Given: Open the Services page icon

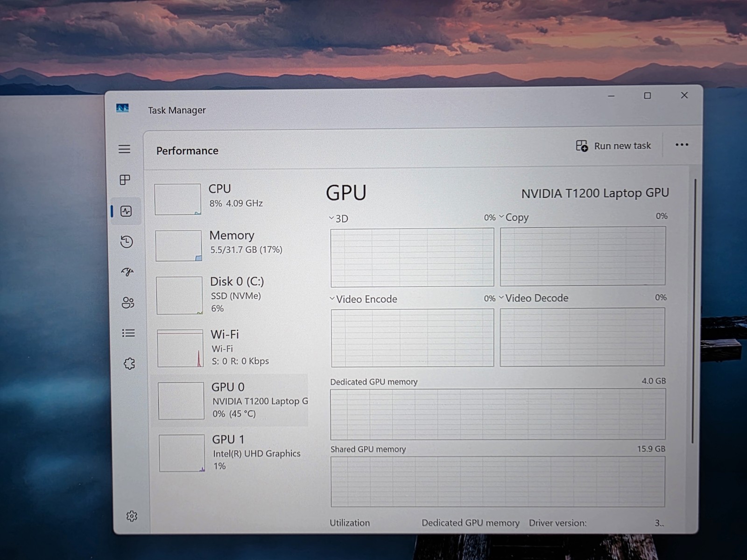Looking at the screenshot, I should coord(129,364).
